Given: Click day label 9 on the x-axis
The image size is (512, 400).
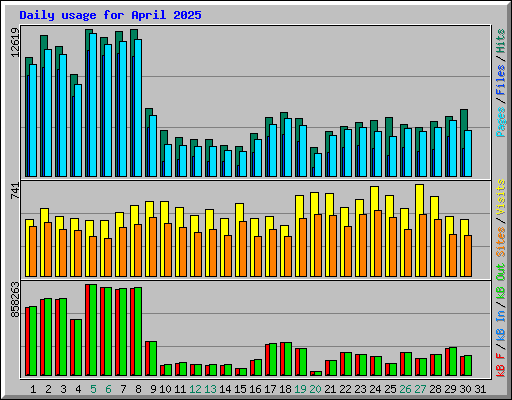Looking at the screenshot, I should tap(153, 389).
